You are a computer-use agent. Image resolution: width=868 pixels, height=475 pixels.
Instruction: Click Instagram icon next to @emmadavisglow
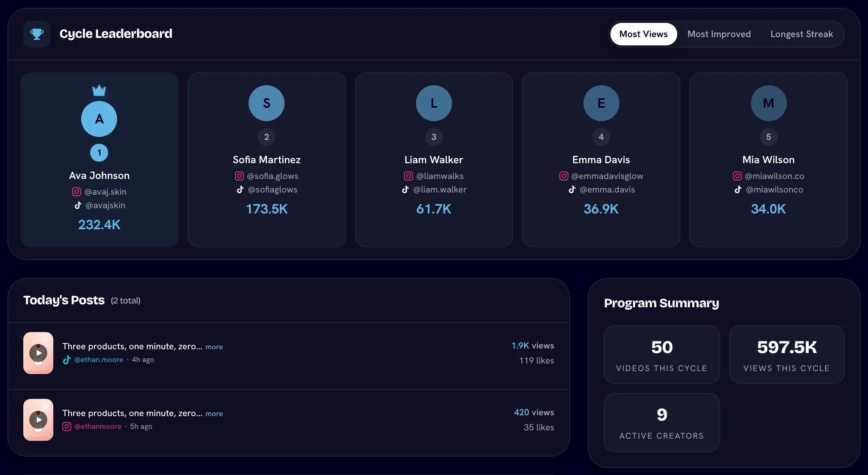click(x=564, y=176)
